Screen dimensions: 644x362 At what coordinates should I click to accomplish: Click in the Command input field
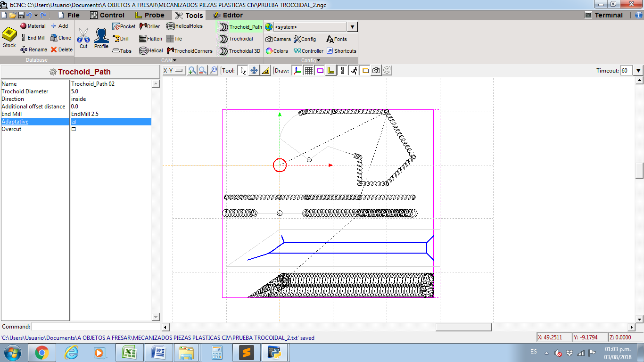pos(96,327)
